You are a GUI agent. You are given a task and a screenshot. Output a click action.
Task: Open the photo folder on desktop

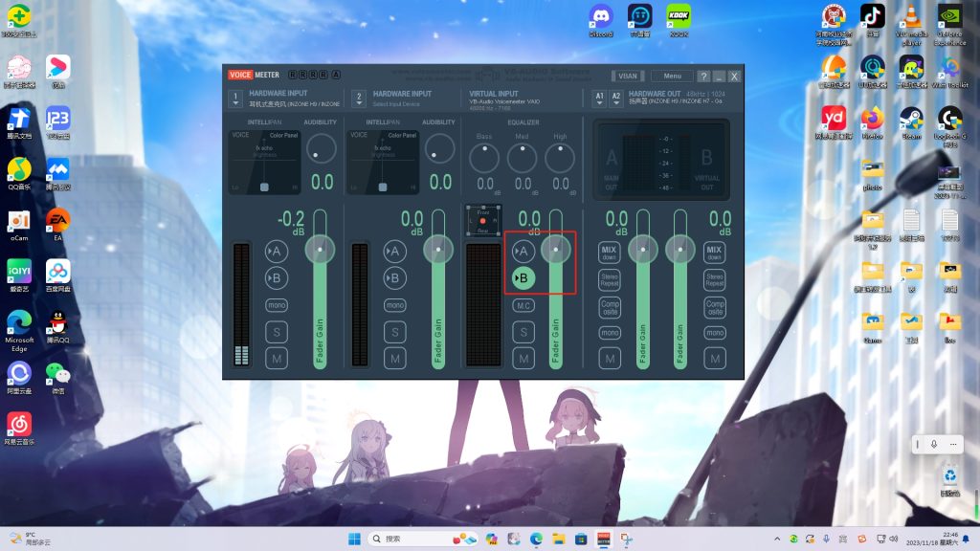coord(873,174)
